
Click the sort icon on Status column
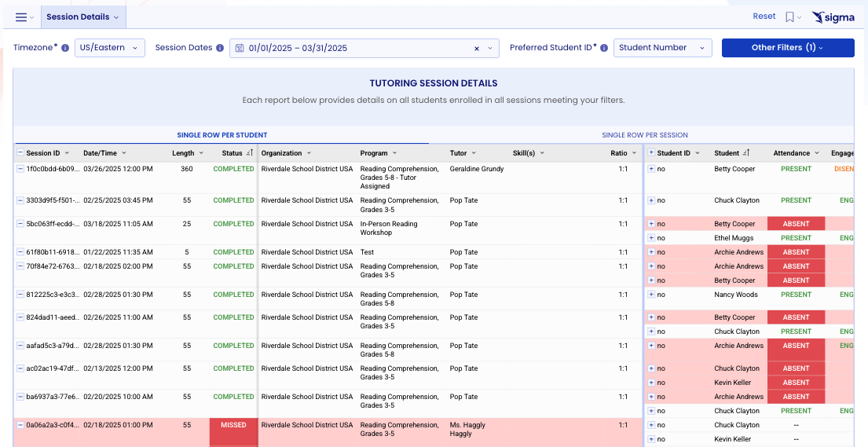[250, 153]
